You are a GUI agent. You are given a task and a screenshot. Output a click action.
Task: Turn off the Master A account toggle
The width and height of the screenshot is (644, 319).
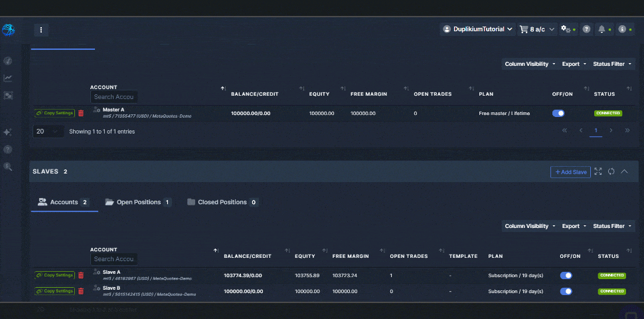point(558,114)
